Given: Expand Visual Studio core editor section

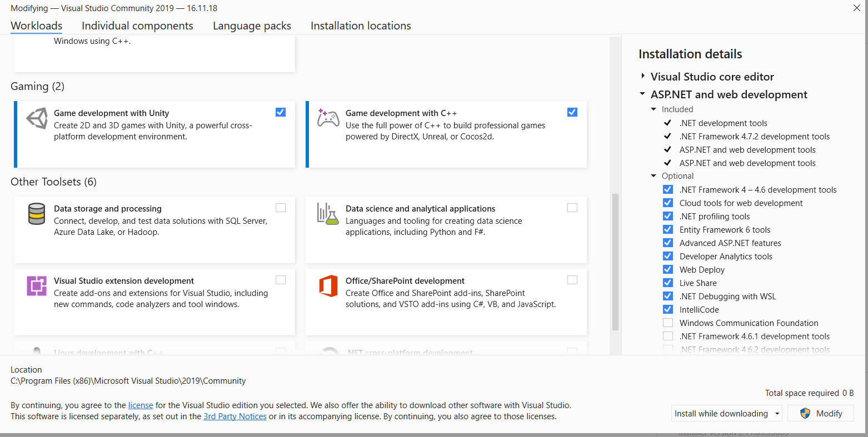Looking at the screenshot, I should [x=643, y=76].
